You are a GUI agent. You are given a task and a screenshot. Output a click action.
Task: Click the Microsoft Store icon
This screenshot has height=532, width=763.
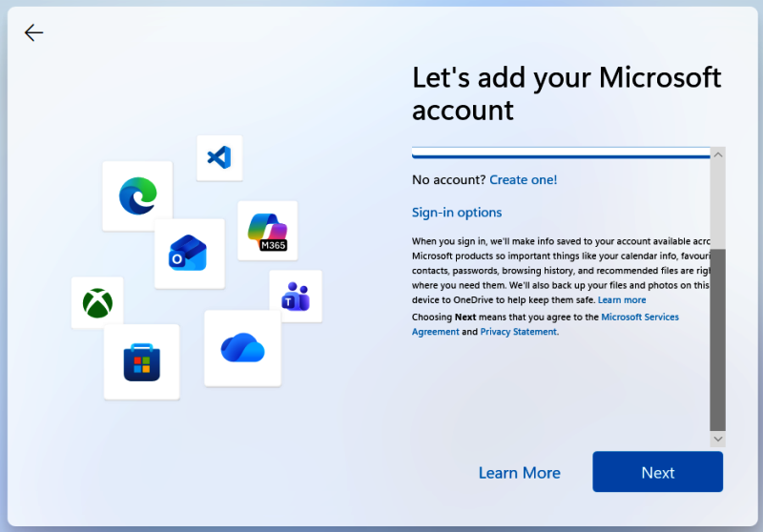[141, 361]
